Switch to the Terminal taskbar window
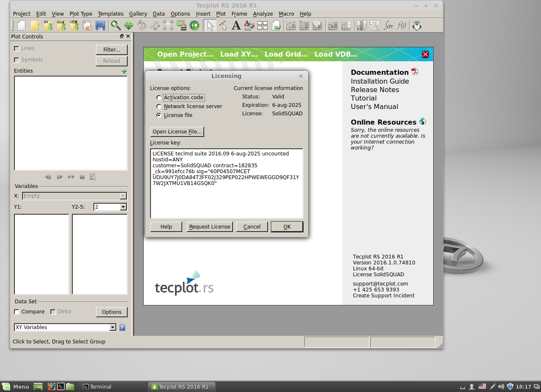 click(112, 387)
